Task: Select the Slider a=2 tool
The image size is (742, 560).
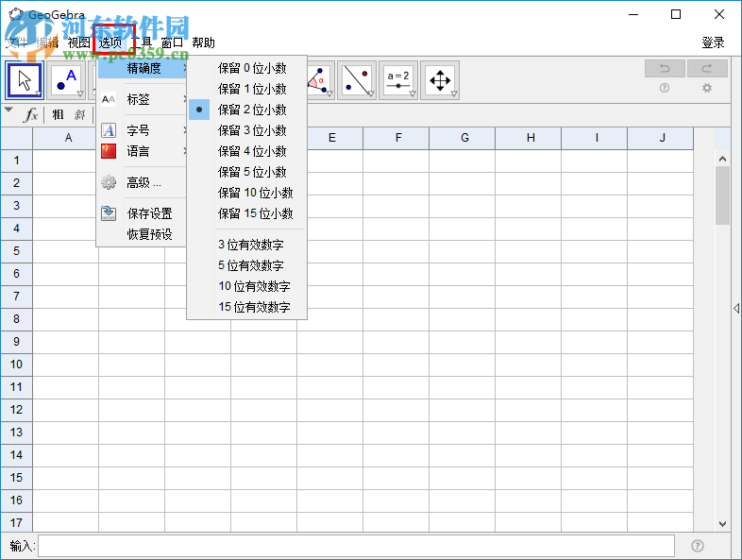Action: pyautogui.click(x=398, y=80)
